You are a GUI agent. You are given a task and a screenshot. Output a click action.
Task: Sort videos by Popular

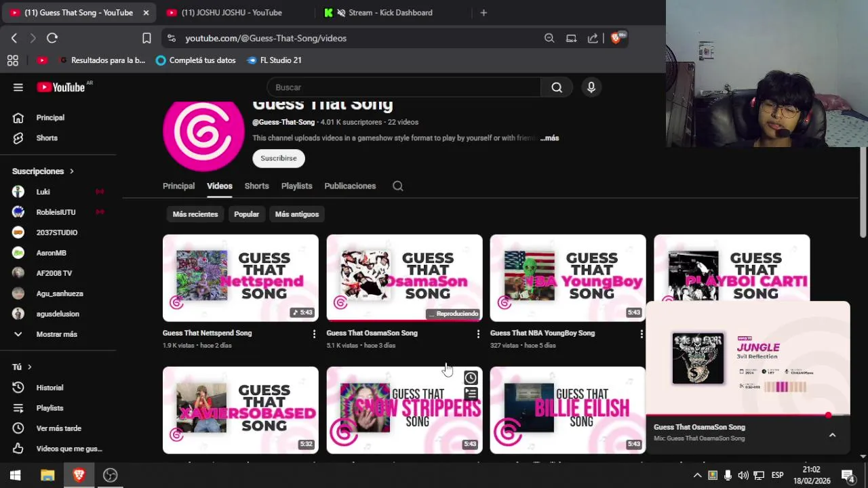coord(246,214)
